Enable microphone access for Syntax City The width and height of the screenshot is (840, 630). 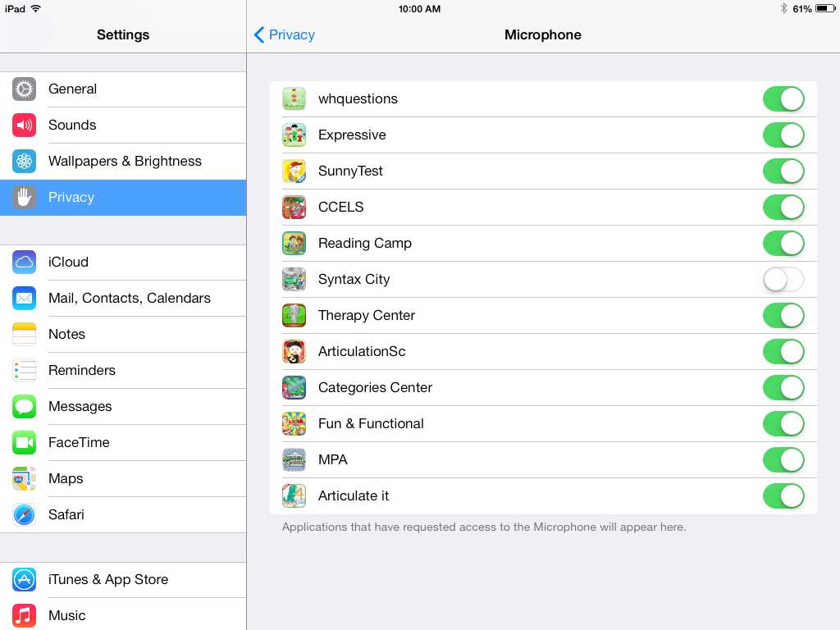pos(783,280)
